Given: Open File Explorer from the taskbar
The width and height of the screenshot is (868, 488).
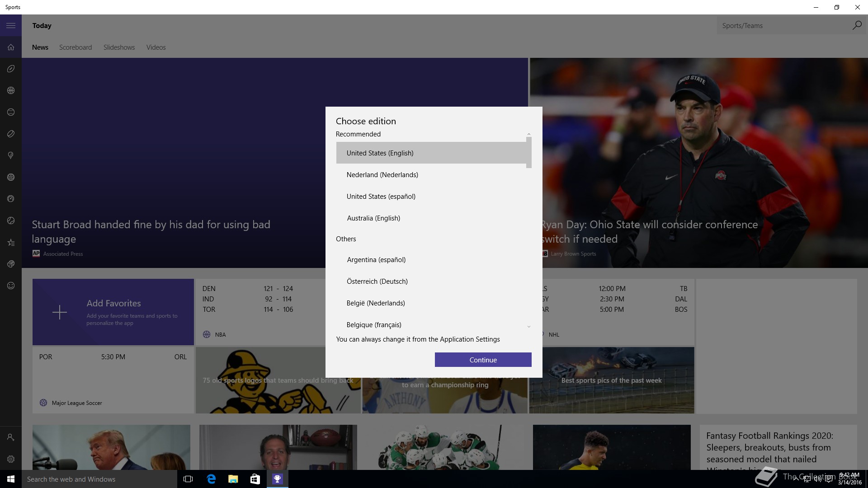Looking at the screenshot, I should (233, 479).
